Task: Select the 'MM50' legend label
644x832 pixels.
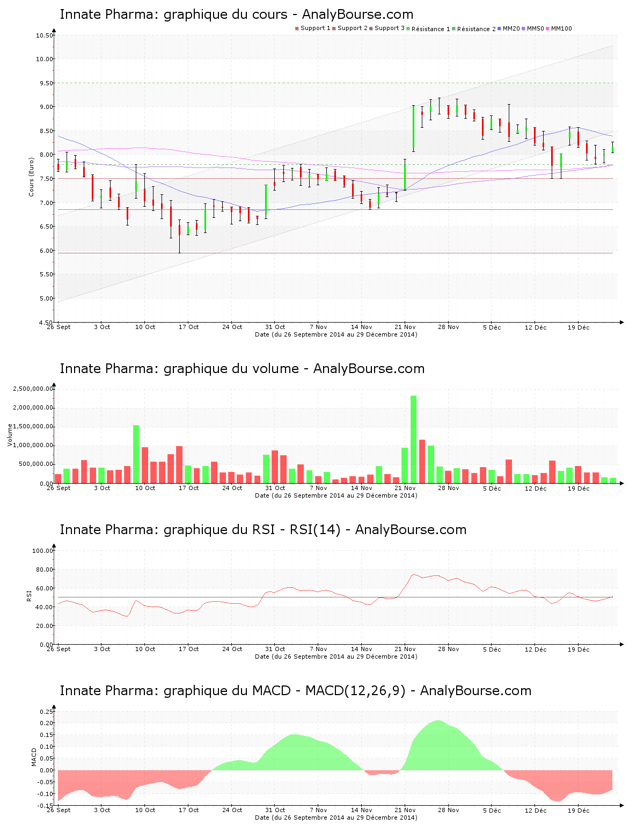Action: [536, 28]
